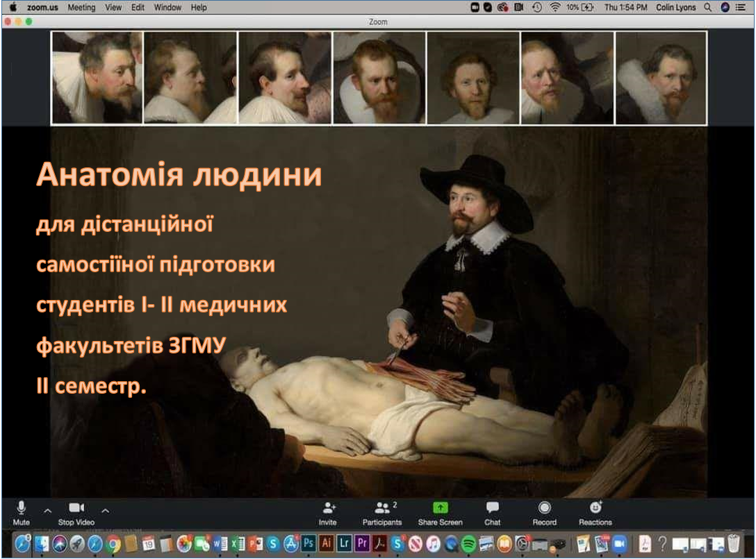Open Photos from the Dock
The width and height of the screenshot is (756, 559).
pyautogui.click(x=184, y=544)
